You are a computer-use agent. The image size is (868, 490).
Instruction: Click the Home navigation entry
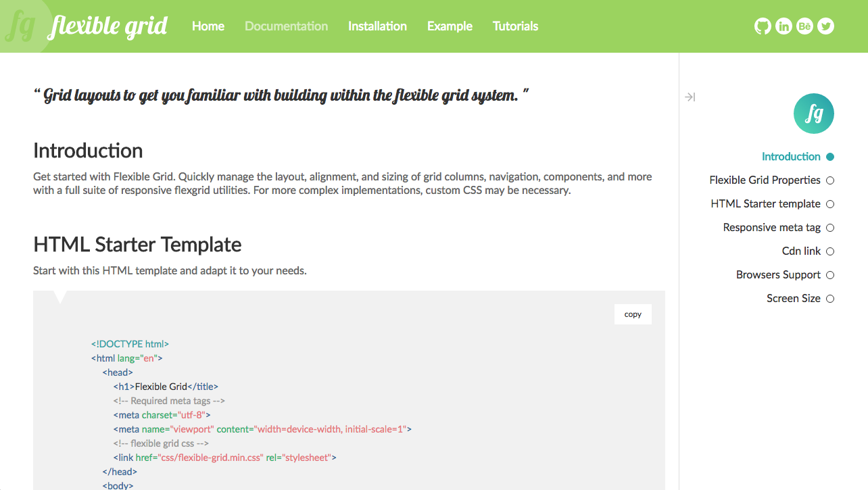click(208, 26)
